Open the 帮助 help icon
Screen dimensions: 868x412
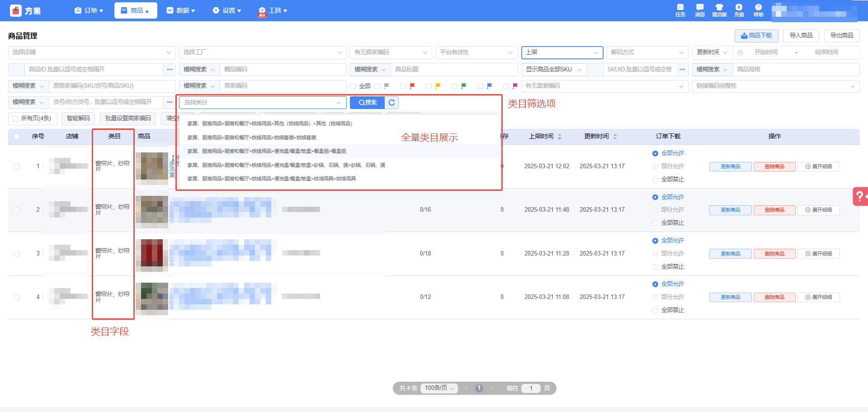[758, 10]
